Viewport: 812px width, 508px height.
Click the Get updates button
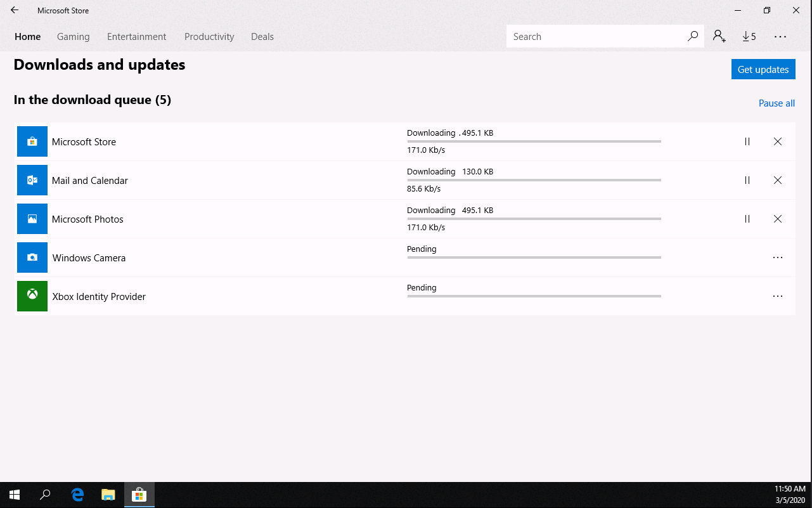coord(763,69)
